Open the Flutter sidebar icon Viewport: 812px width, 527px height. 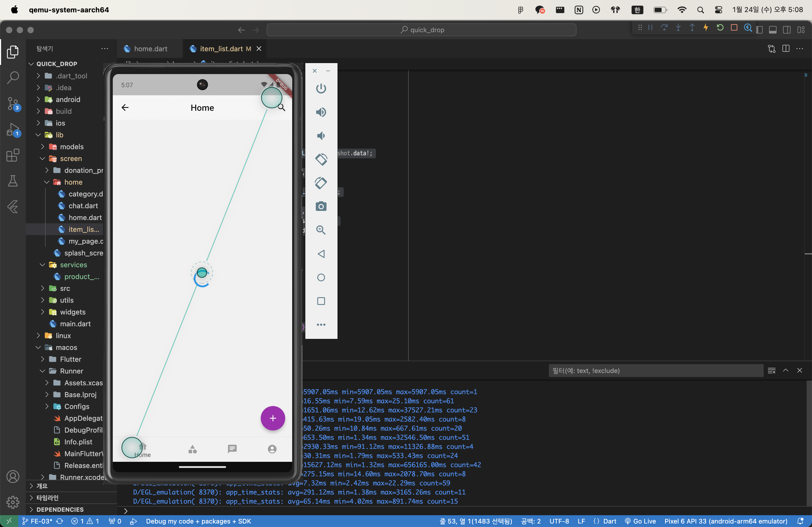(x=13, y=207)
